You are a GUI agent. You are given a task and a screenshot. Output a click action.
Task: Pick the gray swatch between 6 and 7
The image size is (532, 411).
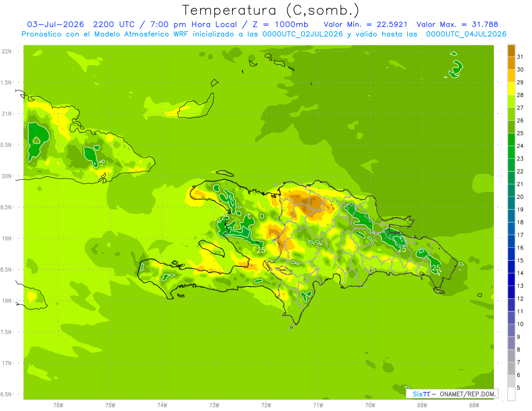point(511,368)
